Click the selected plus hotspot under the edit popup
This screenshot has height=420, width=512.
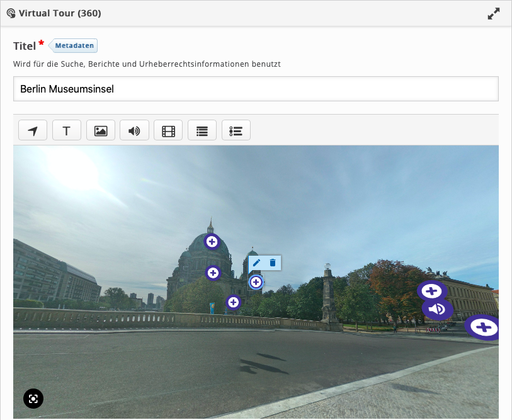(256, 282)
